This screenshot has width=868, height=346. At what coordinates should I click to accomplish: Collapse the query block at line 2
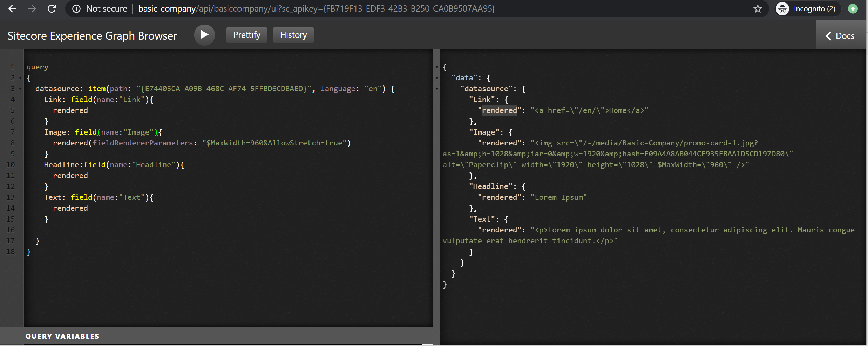point(20,78)
